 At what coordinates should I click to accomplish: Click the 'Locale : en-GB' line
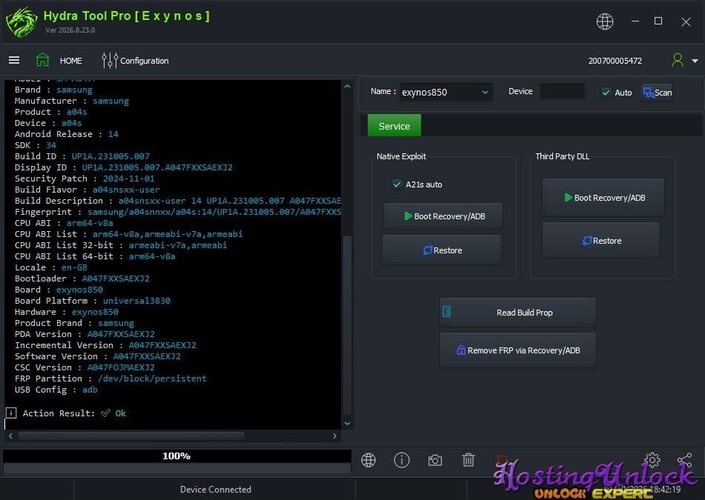coord(51,268)
